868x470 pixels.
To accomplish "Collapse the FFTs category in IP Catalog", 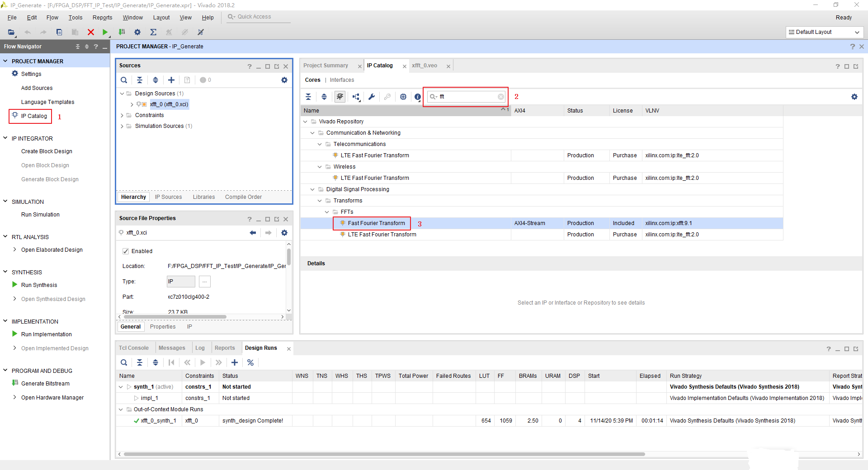I will 327,211.
